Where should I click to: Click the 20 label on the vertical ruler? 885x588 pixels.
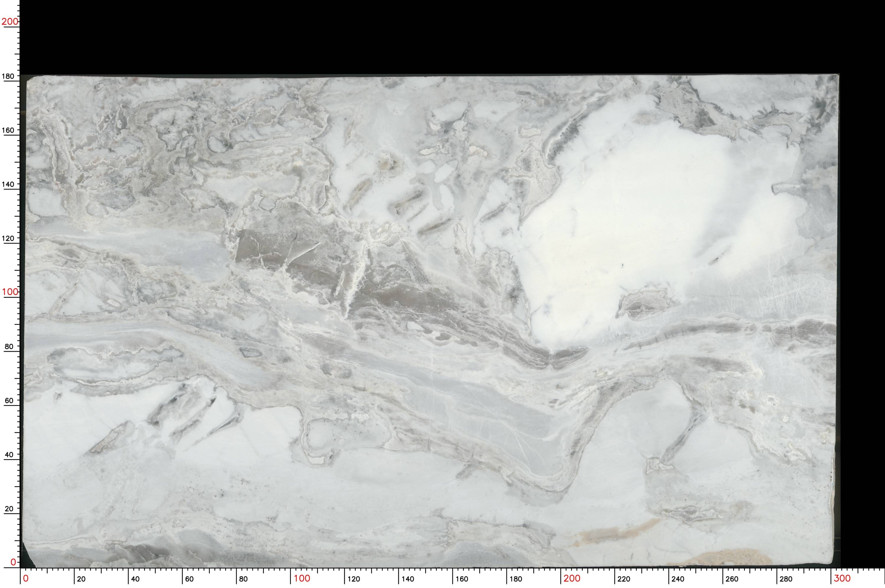9,509
